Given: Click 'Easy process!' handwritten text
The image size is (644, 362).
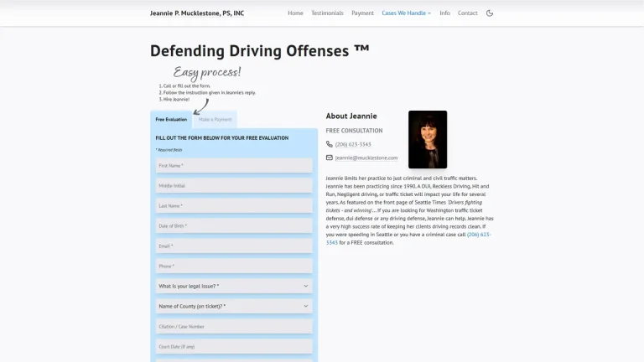Looking at the screenshot, I should tap(207, 72).
